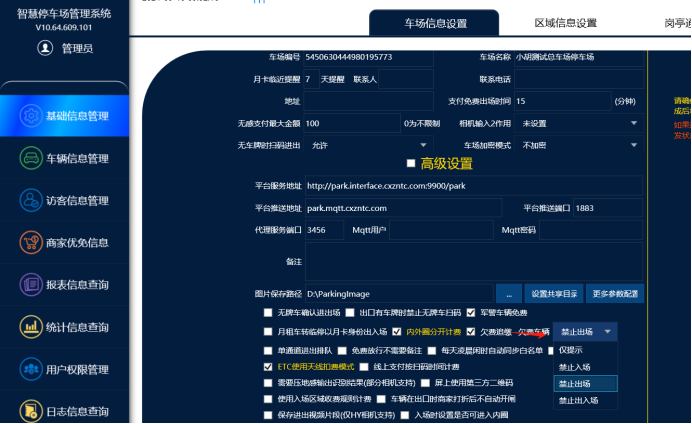The height and width of the screenshot is (424, 692).
Task: Open 日志信息查询 log icon
Action: click(31, 411)
